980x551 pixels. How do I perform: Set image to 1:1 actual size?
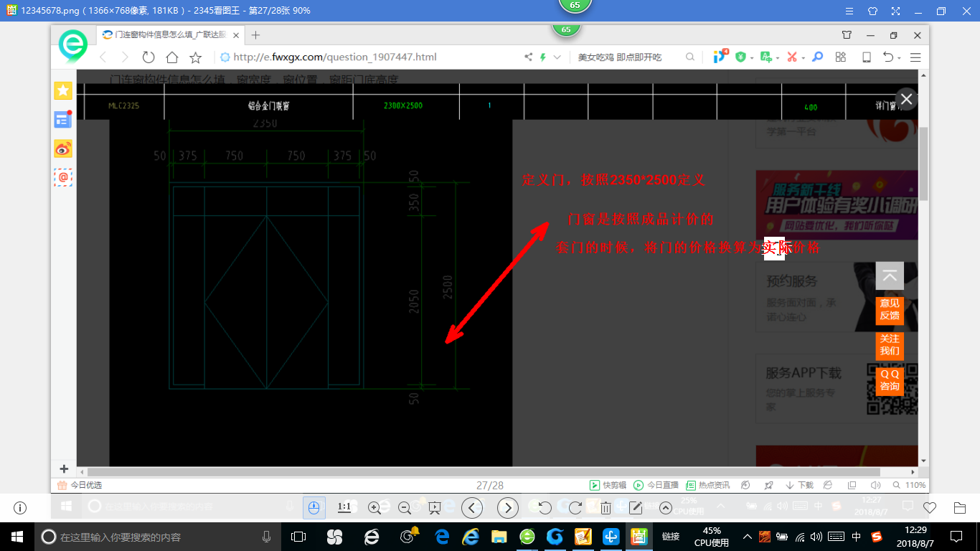[344, 508]
